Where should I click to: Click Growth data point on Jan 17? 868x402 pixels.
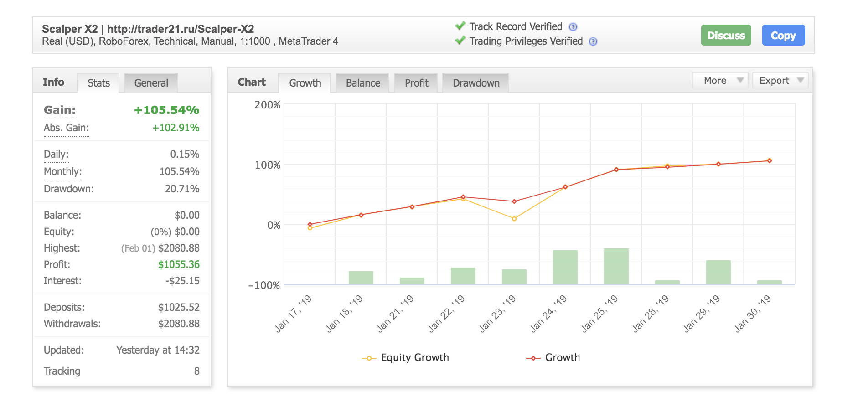pos(310,224)
